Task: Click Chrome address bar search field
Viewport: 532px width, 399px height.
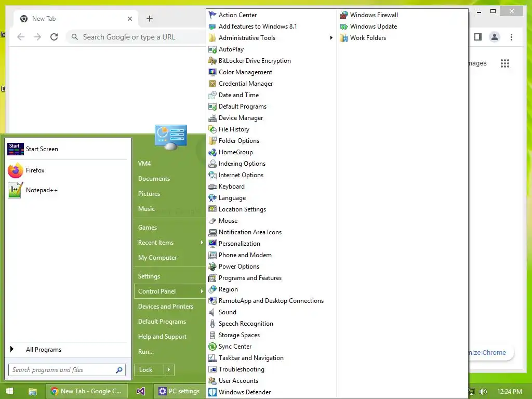Action: point(136,37)
